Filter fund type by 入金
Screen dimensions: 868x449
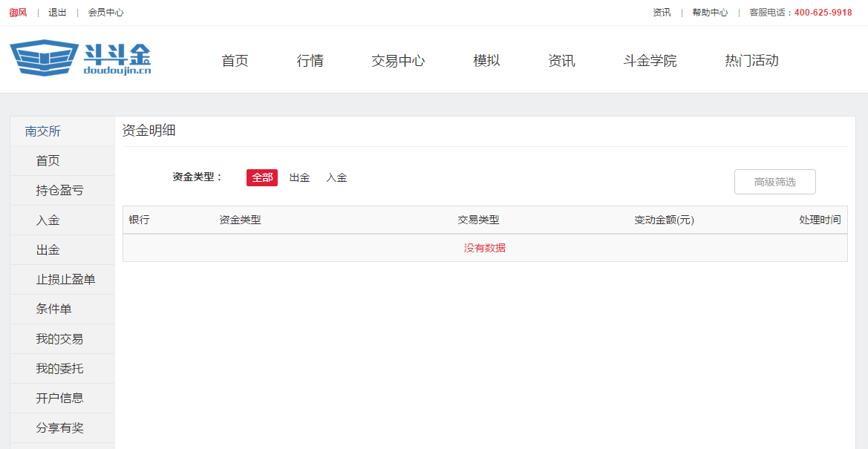tap(336, 178)
